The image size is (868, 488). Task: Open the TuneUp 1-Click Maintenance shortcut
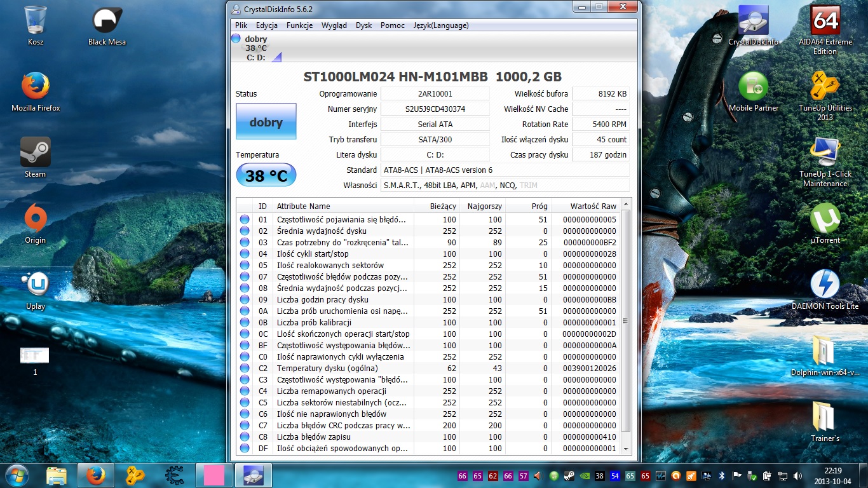coord(825,163)
